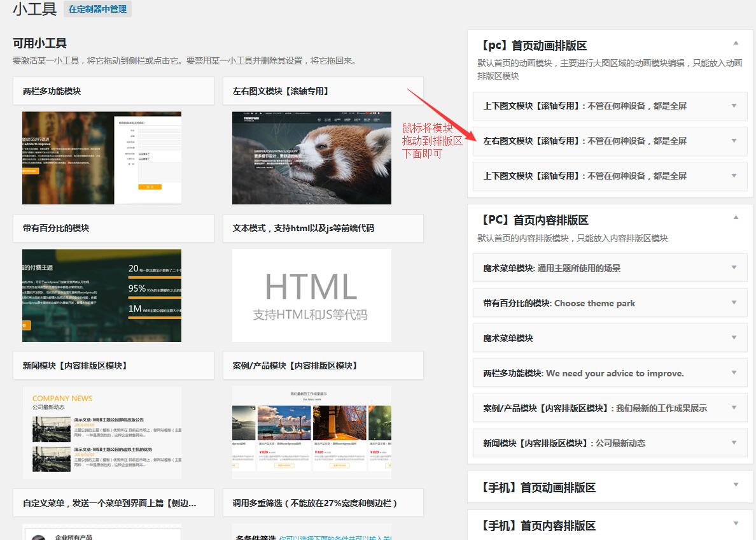This screenshot has width=756, height=540.
Task: Click the red panda preview thumbnail
Action: [x=312, y=158]
